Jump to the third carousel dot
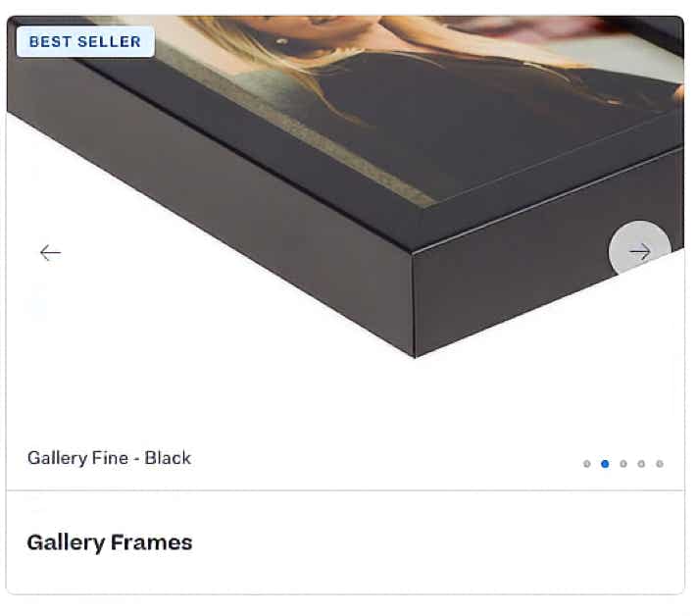 [x=623, y=464]
